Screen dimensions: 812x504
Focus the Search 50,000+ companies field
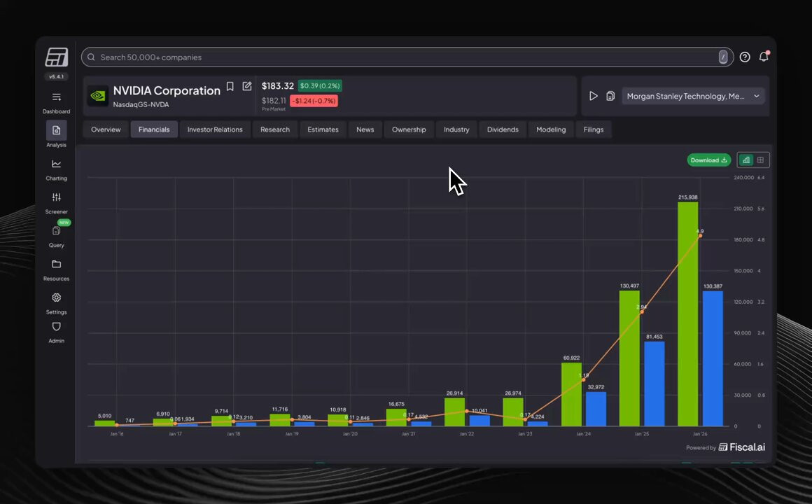pos(407,57)
